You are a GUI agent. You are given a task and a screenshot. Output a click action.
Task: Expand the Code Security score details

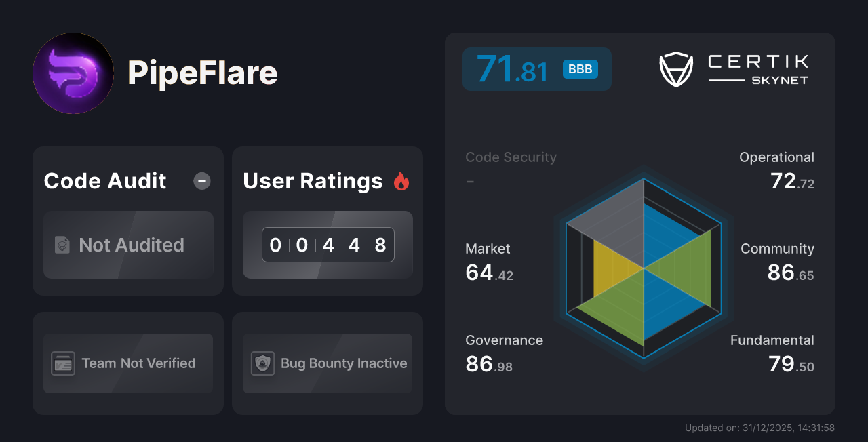point(511,168)
